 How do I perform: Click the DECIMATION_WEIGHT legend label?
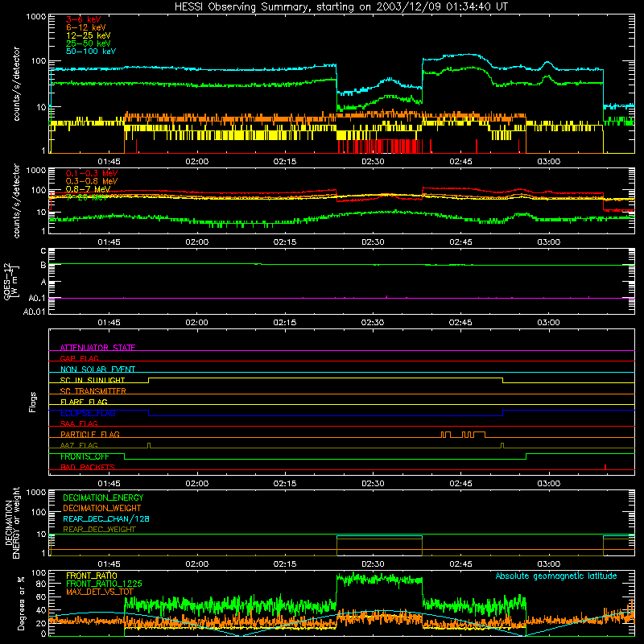[x=102, y=509]
